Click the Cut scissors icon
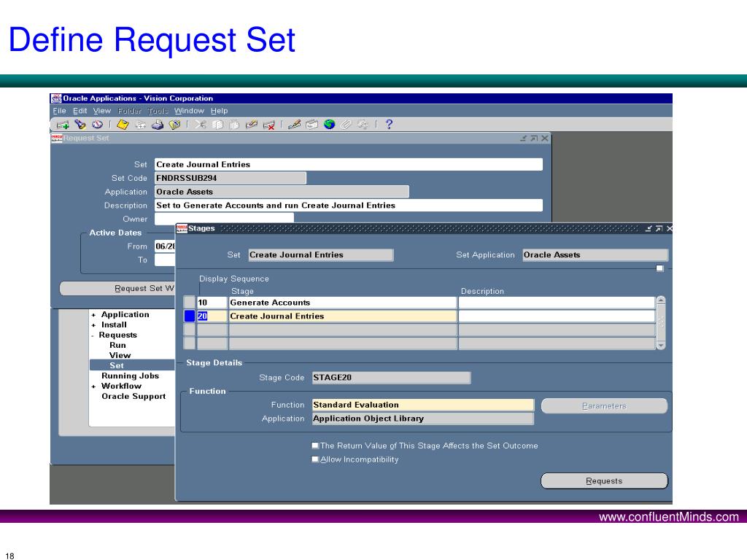 [201, 125]
